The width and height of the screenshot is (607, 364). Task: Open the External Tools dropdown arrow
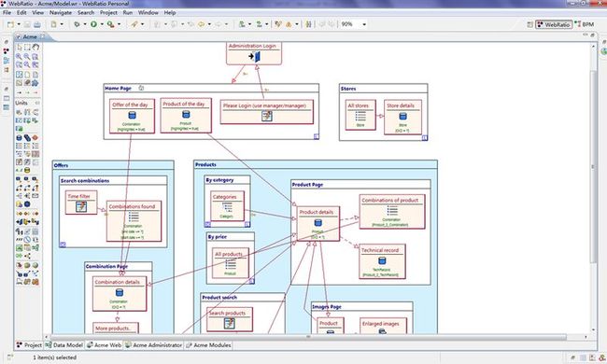119,24
